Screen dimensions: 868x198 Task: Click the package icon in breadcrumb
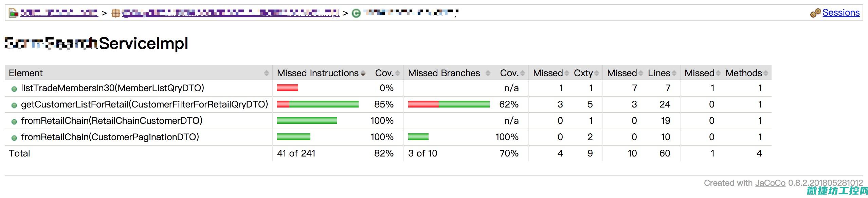point(116,13)
